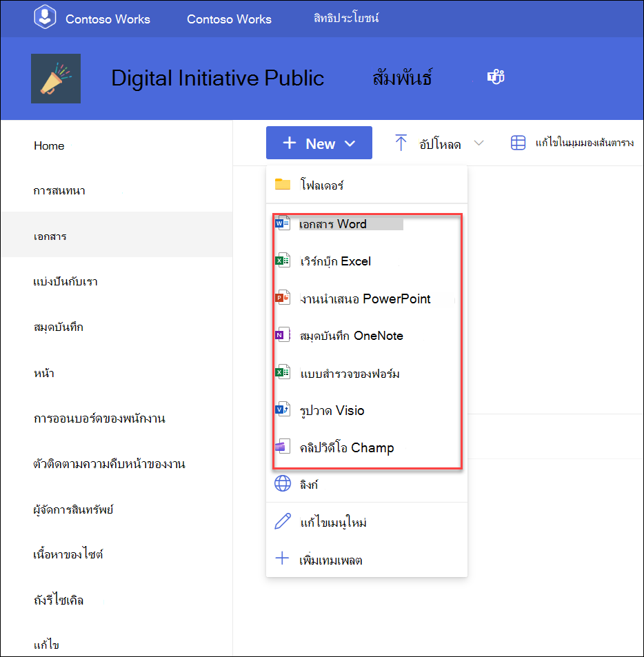Expand the New button chevron

(x=350, y=143)
